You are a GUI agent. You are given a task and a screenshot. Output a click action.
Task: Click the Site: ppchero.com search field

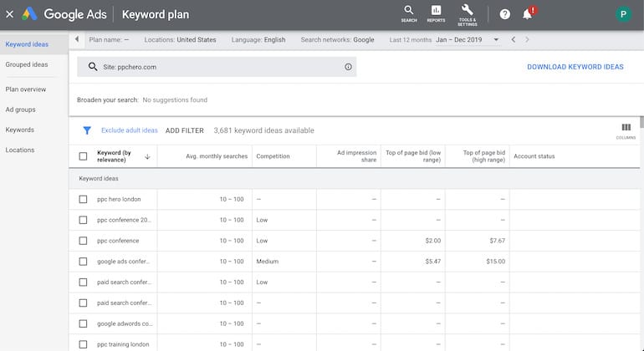[217, 67]
